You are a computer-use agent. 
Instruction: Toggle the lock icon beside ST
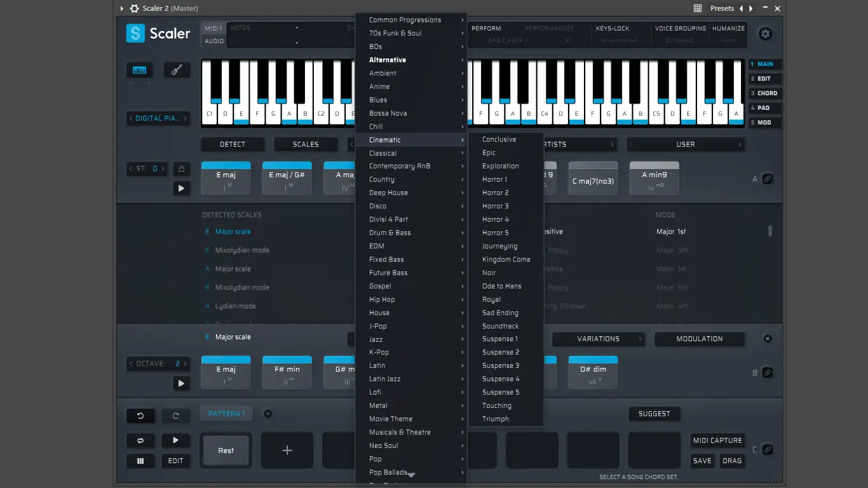pos(181,168)
